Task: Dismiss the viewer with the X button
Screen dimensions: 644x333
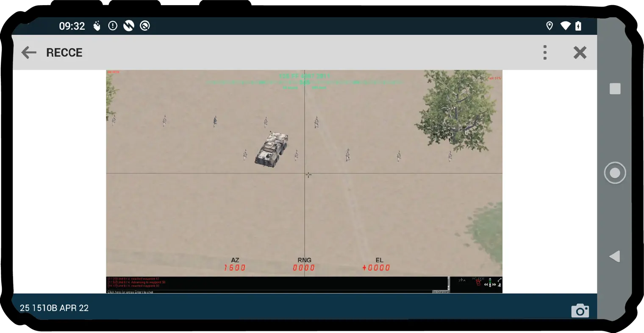Action: tap(580, 52)
